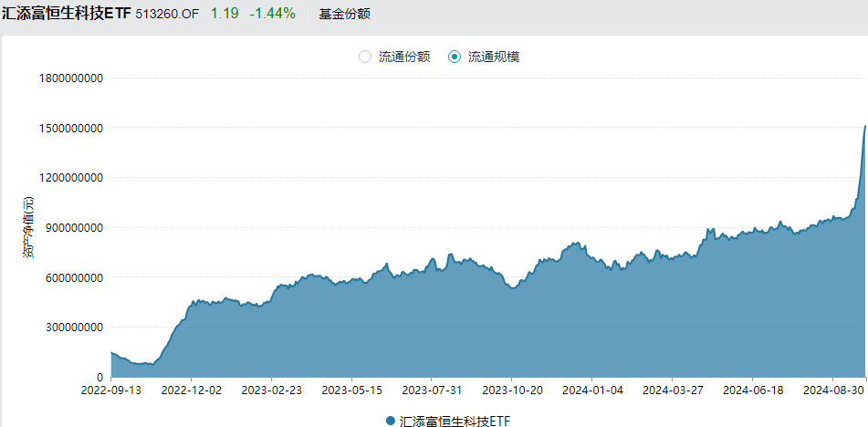The height and width of the screenshot is (427, 868).
Task: Click the 1.19 price value
Action: click(224, 15)
